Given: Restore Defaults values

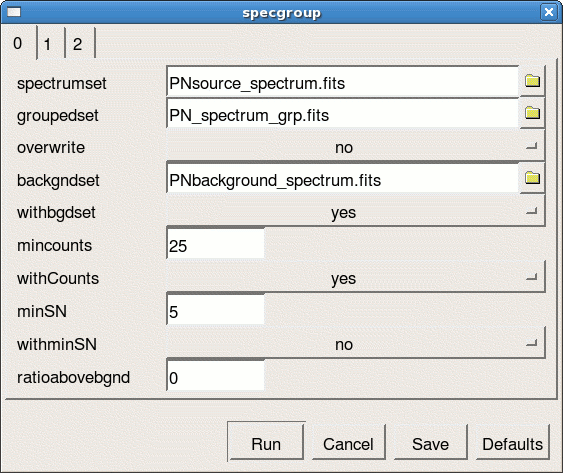Looking at the screenshot, I should point(512,443).
